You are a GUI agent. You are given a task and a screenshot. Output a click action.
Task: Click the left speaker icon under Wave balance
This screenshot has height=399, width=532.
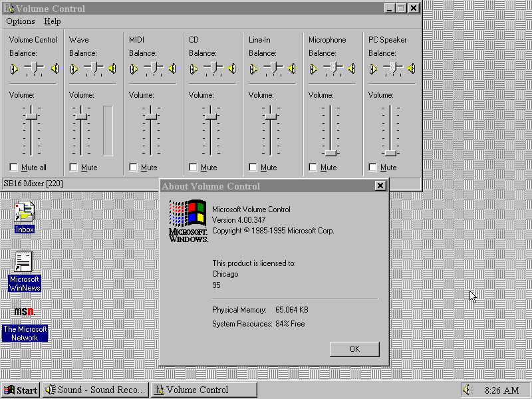pyautogui.click(x=72, y=68)
